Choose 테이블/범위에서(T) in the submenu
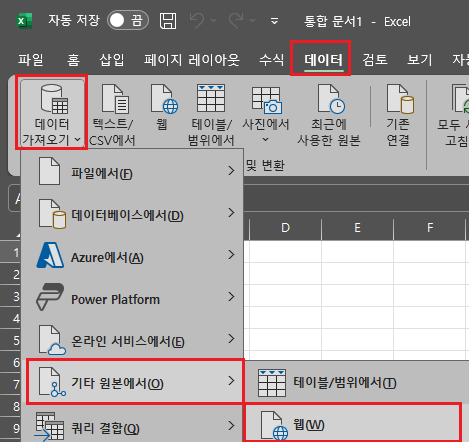The height and width of the screenshot is (442, 469). 357,382
